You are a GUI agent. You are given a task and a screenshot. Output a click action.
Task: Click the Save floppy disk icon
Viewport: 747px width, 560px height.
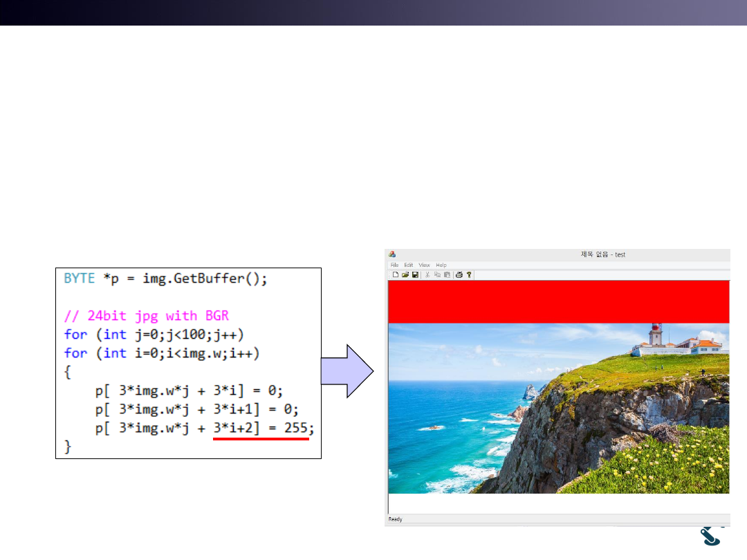[415, 274]
